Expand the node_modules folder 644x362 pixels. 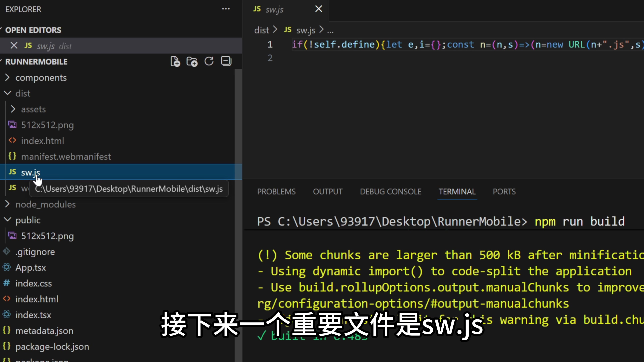45,204
